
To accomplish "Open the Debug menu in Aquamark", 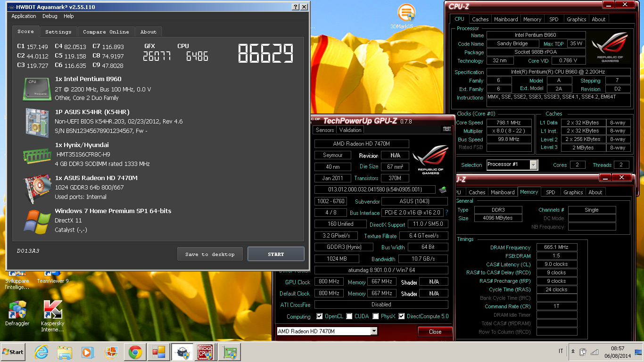I will 50,16.
